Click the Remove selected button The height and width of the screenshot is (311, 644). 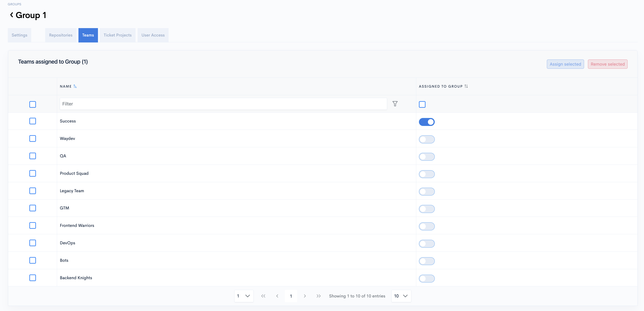(607, 64)
